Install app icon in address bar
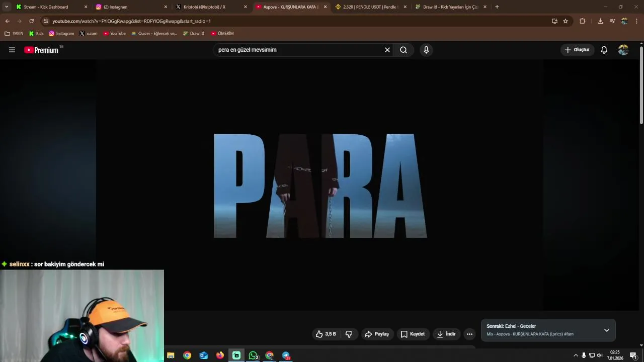 pos(554,21)
